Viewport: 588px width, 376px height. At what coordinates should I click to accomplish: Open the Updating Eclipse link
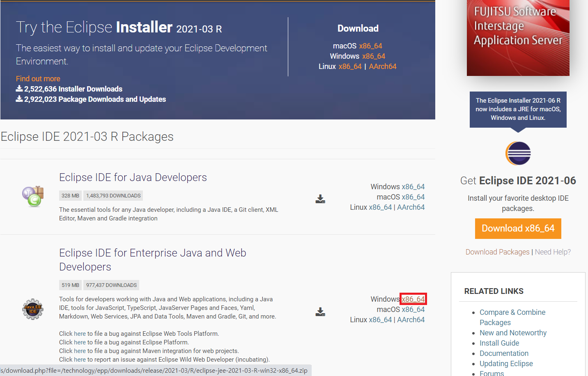tap(506, 364)
